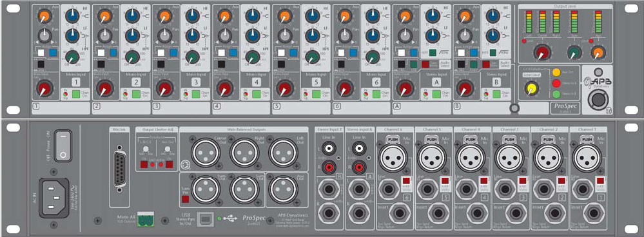Select the green Stereo In B listen button

click(556, 94)
